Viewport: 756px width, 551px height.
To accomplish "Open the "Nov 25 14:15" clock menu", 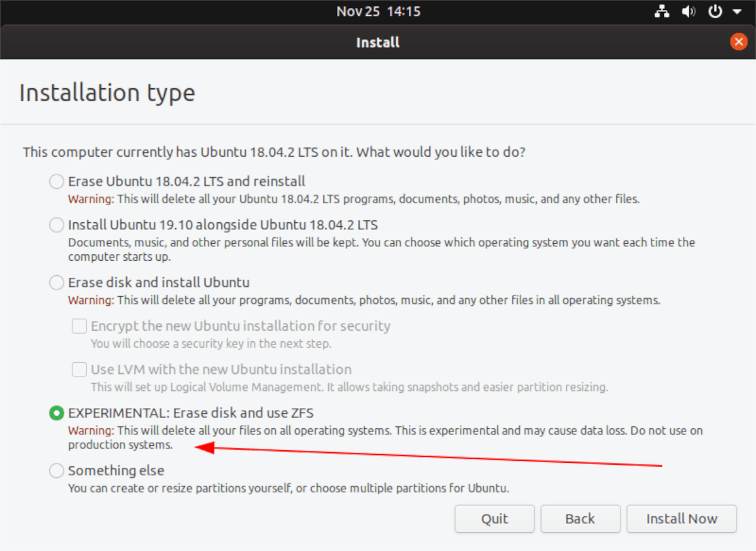I will point(378,11).
